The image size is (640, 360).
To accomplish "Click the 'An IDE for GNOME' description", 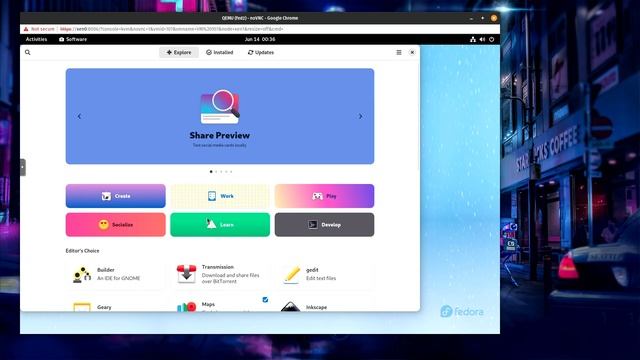I will click(118, 278).
